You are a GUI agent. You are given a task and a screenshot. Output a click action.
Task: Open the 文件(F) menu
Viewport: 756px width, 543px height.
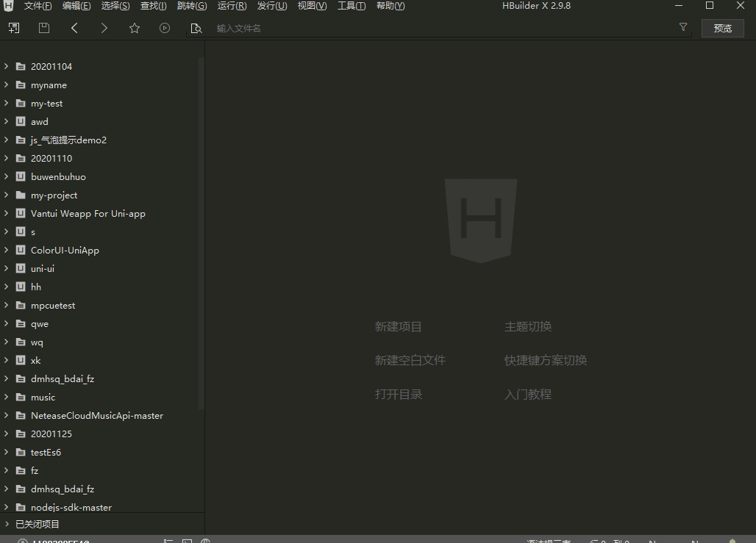pyautogui.click(x=38, y=6)
